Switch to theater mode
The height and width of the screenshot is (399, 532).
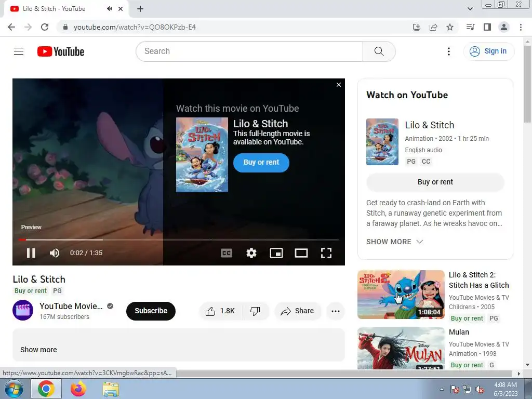pyautogui.click(x=301, y=253)
